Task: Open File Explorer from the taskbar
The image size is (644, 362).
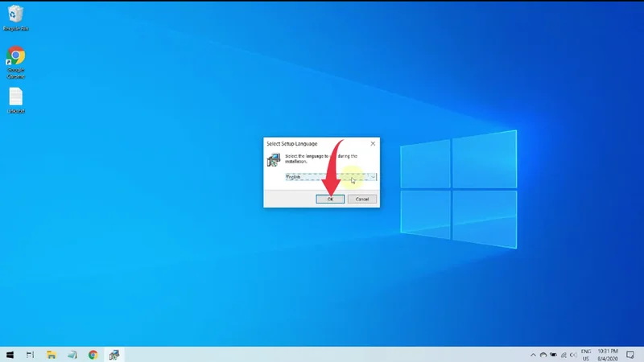Action: [x=51, y=354]
